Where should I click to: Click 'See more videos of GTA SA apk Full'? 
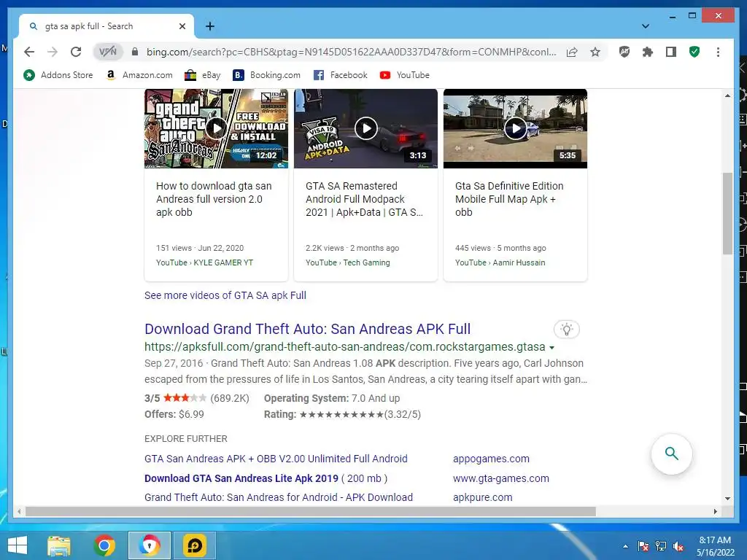click(225, 295)
